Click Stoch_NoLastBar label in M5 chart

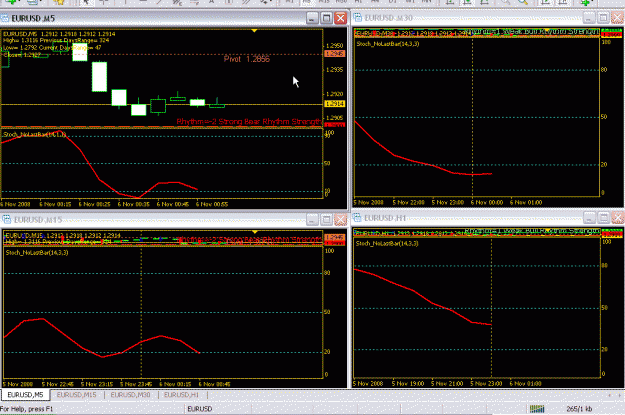point(34,134)
